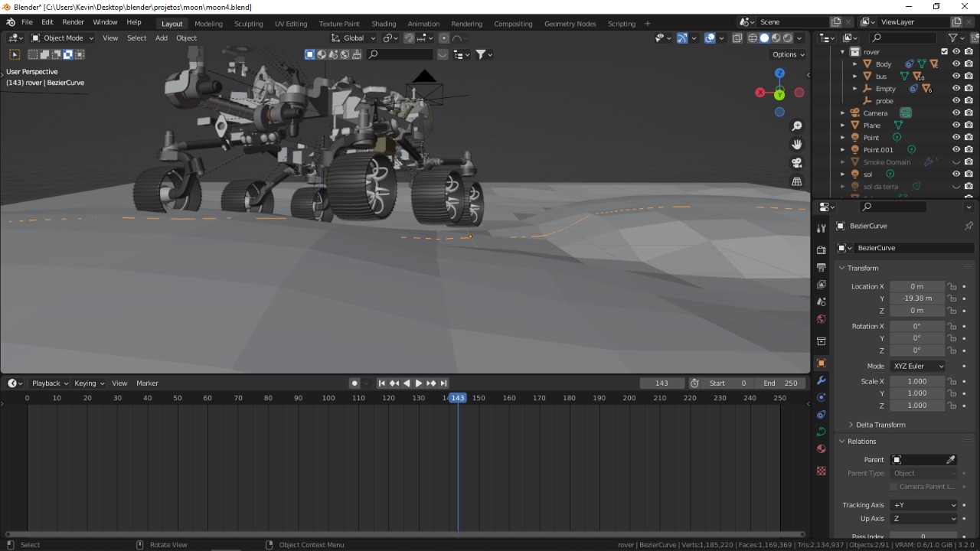The image size is (980, 551).
Task: Open the Texture properties tab
Action: pos(822,471)
